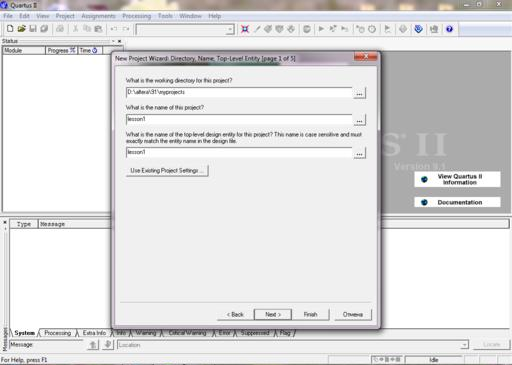This screenshot has height=365, width=512.
Task: Open the Location dropdown in Messages panel
Action: tap(464, 345)
